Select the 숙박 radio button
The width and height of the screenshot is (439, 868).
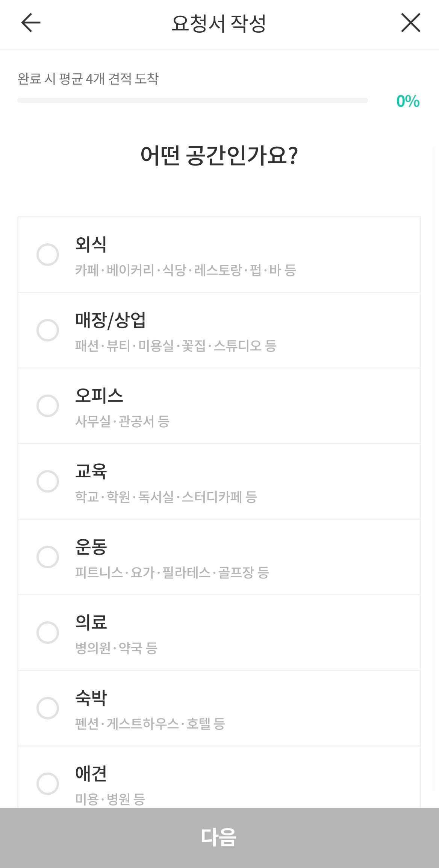[x=48, y=708]
